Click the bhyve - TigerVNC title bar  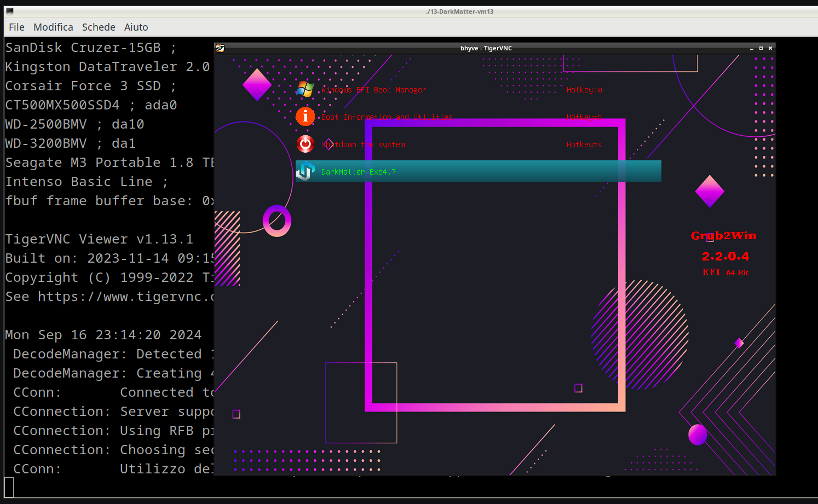pyautogui.click(x=486, y=48)
